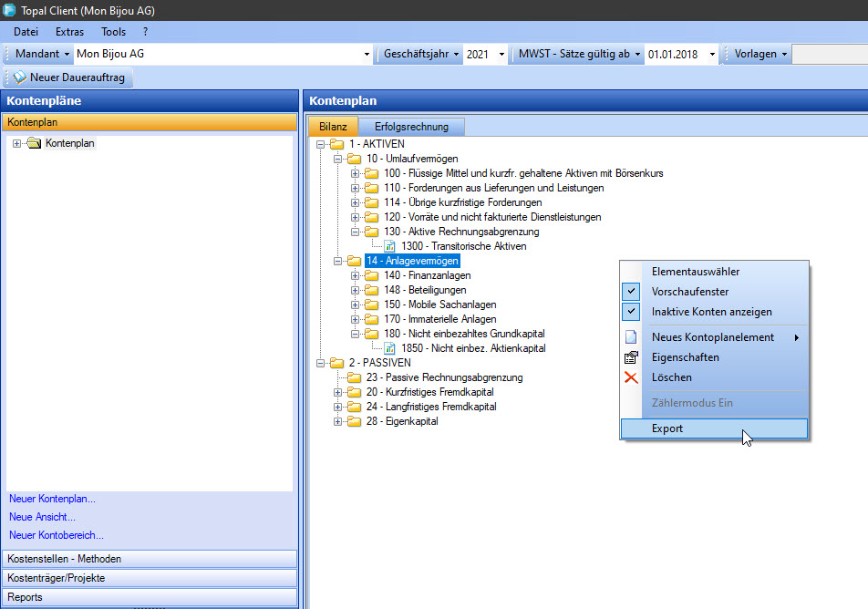This screenshot has width=868, height=609.
Task: Open the Extras menu
Action: pyautogui.click(x=69, y=31)
